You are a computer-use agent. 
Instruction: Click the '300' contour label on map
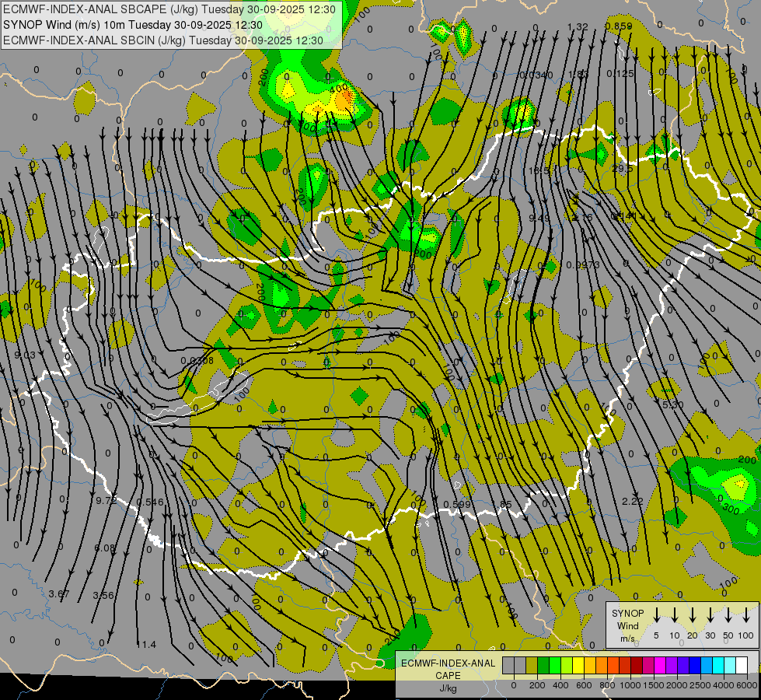pos(731,509)
